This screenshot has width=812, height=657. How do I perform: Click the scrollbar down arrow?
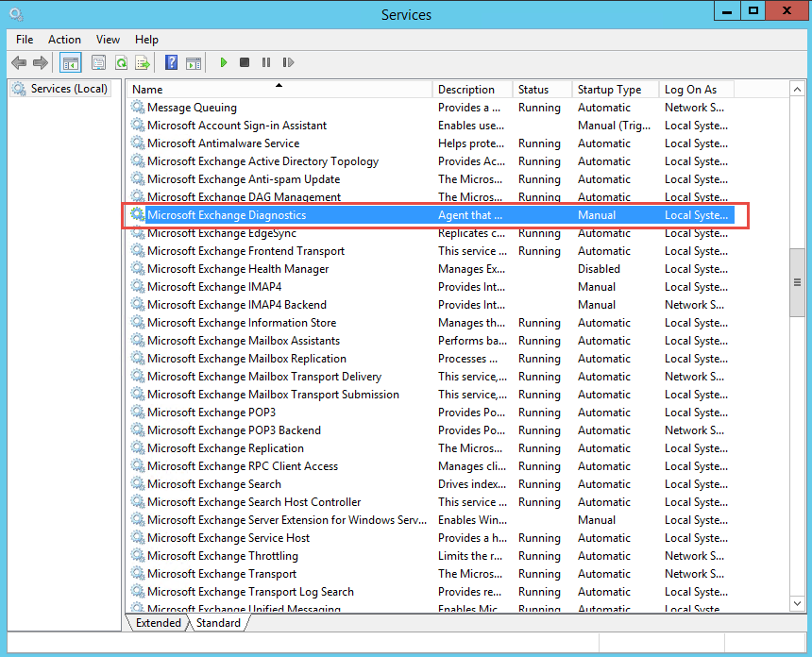click(797, 603)
